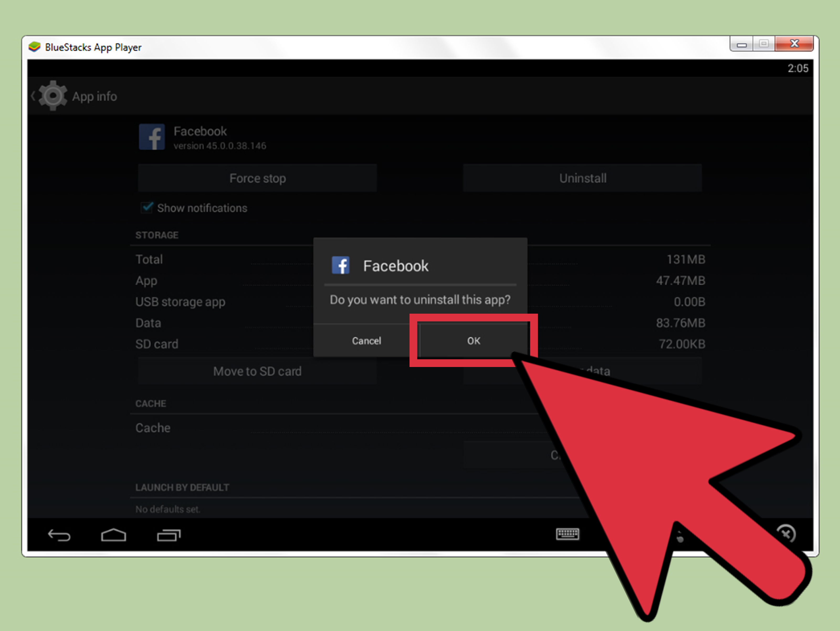Click the '47.47MB' app size value
This screenshot has height=631, width=840.
tap(680, 281)
